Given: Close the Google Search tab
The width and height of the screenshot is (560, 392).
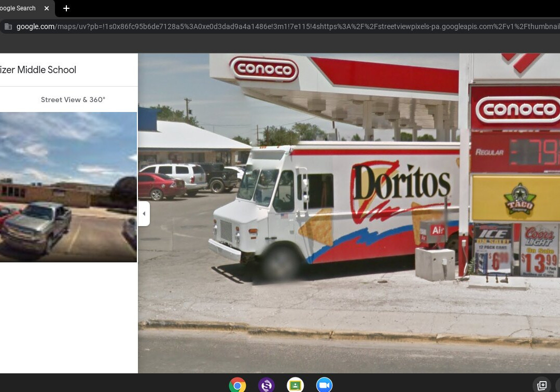Looking at the screenshot, I should coord(46,8).
